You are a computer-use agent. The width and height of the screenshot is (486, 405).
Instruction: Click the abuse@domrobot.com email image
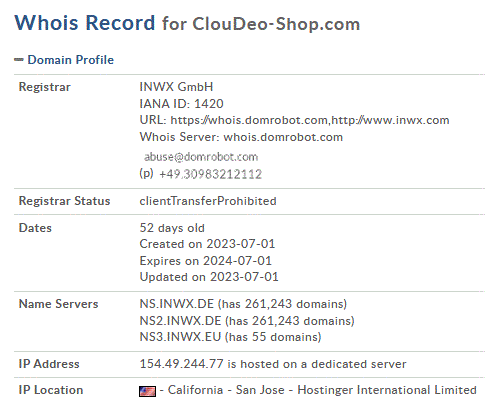[x=201, y=157]
